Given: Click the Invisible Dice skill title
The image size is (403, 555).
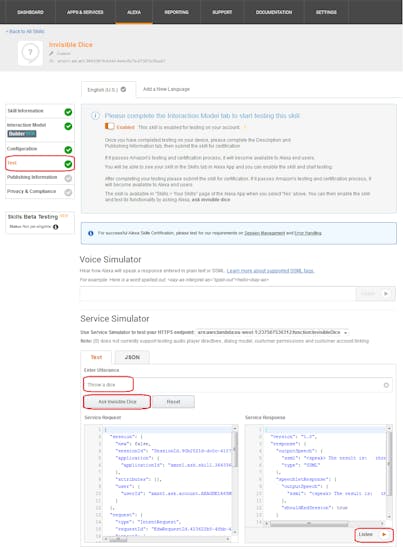Looking at the screenshot, I should (x=71, y=45).
